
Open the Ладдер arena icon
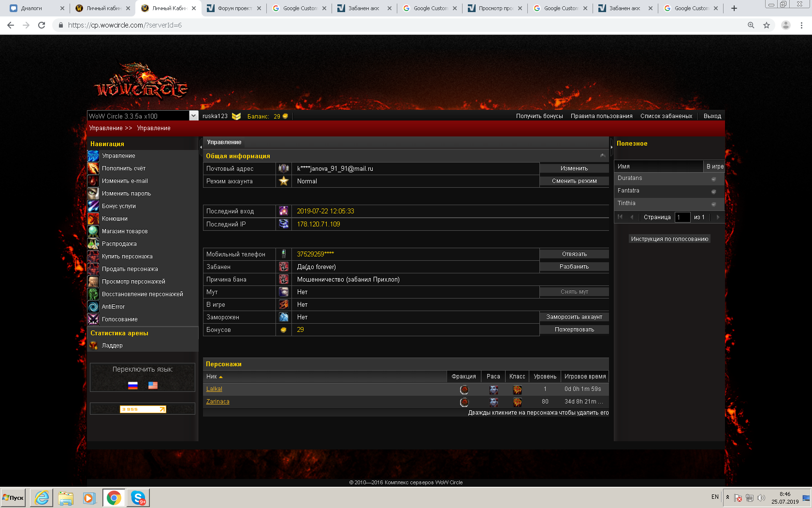click(93, 345)
